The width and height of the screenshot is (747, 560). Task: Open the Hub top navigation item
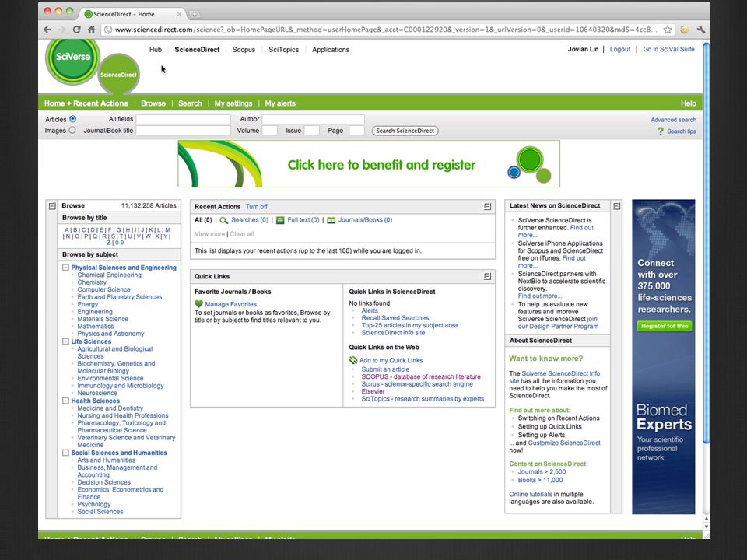[156, 50]
